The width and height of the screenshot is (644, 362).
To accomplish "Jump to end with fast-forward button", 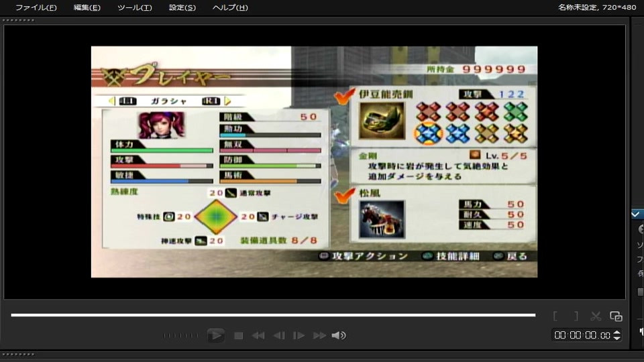I will coord(319,336).
